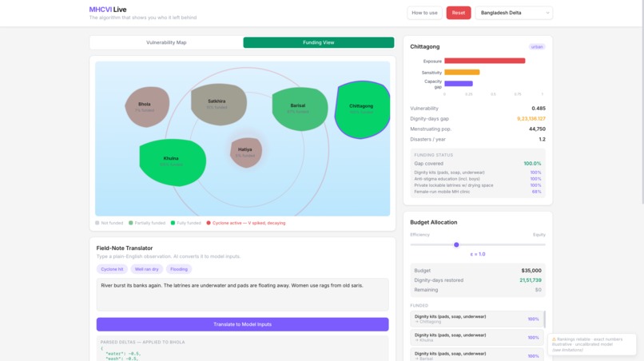Viewport: 644px width, 361px height.
Task: Click the red Reset button
Action: click(x=459, y=13)
